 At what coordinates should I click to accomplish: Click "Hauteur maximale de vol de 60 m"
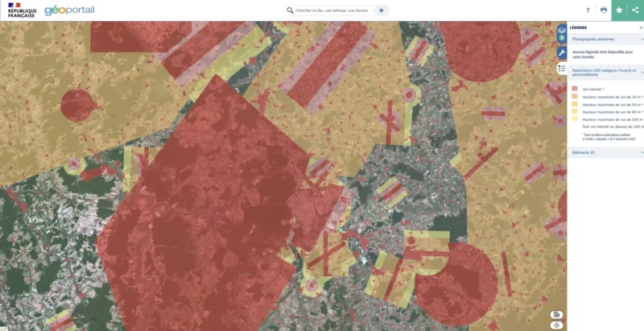611,112
